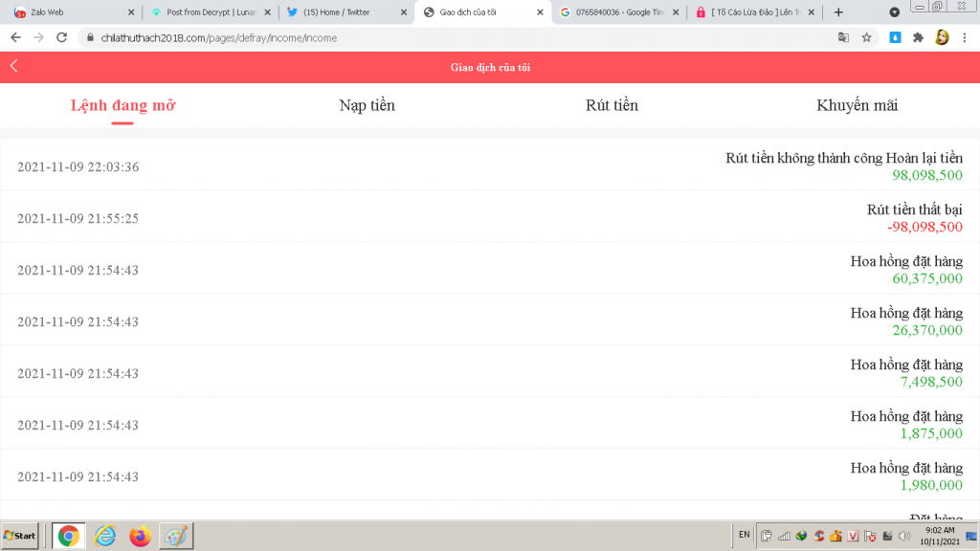Switch to the Rút tiền tab
Viewport: 980px width, 551px height.
[612, 105]
